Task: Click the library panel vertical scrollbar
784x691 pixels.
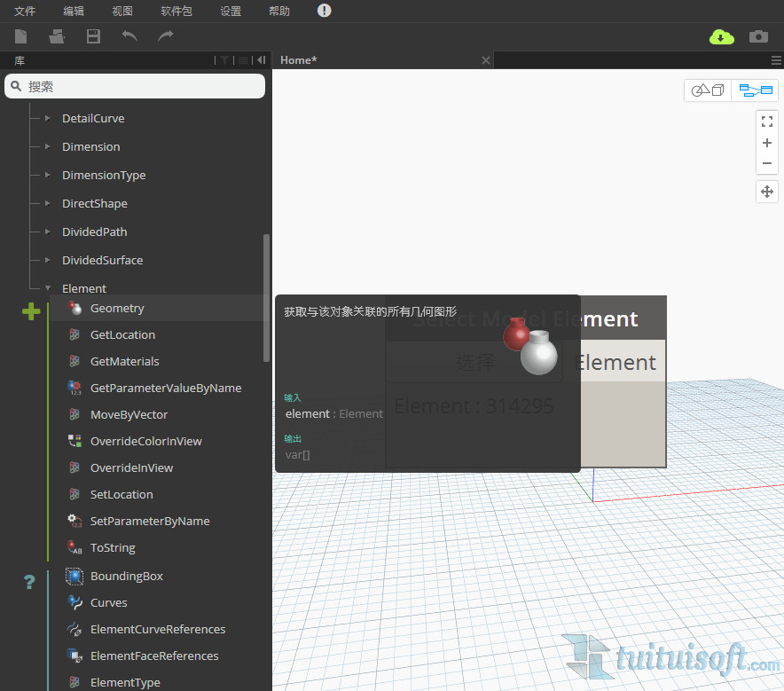Action: 267,297
